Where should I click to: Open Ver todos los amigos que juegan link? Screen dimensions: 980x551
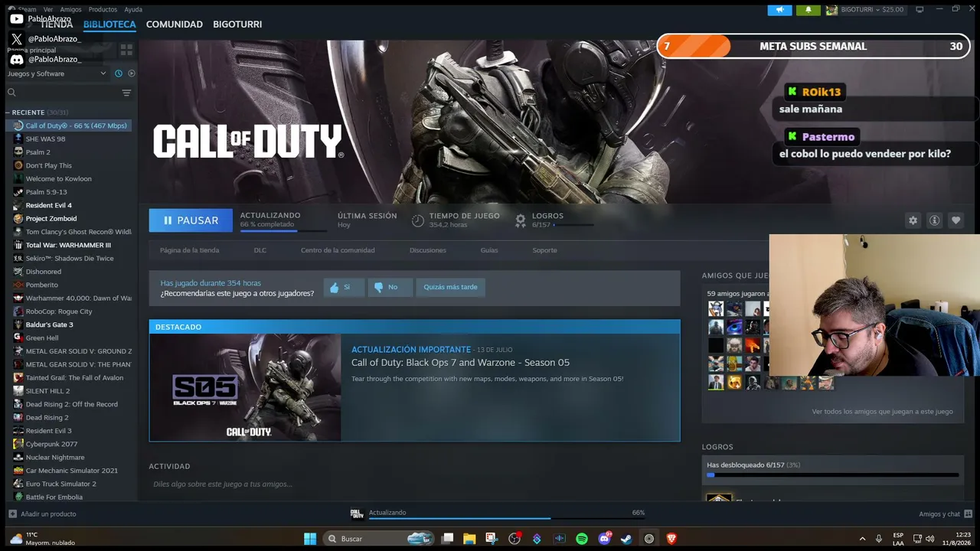click(x=883, y=412)
